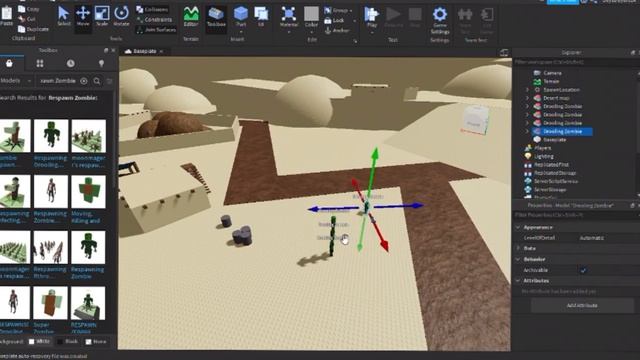This screenshot has height=360, width=640.
Task: Expand the Data properties section
Action: click(x=518, y=248)
